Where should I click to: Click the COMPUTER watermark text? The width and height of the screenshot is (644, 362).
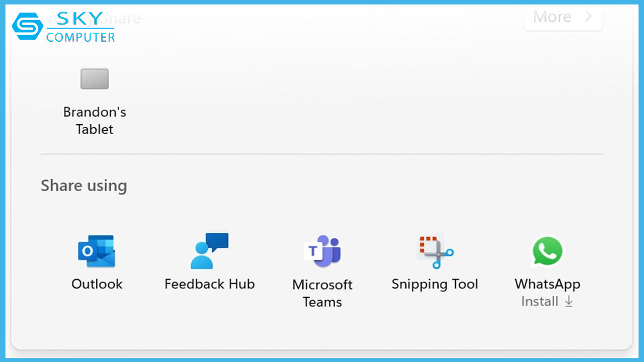click(80, 37)
